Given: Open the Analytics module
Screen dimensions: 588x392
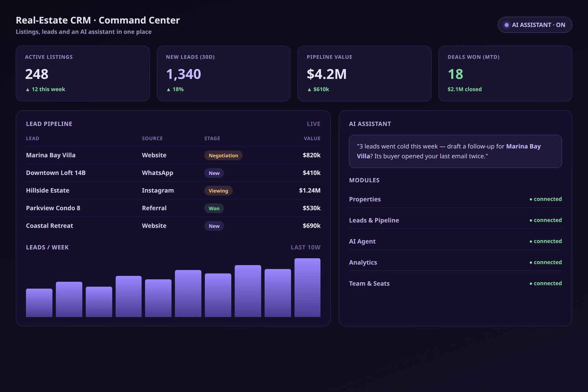Looking at the screenshot, I should pyautogui.click(x=455, y=262).
